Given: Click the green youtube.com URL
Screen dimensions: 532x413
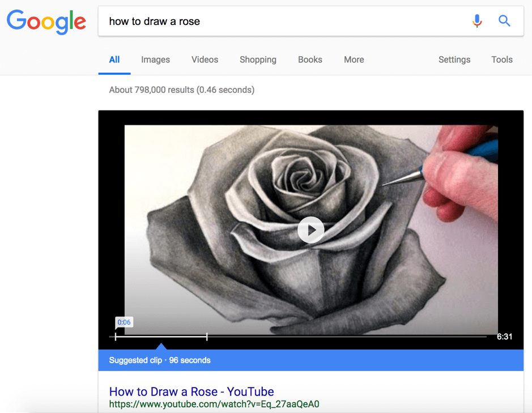Looking at the screenshot, I should 214,404.
